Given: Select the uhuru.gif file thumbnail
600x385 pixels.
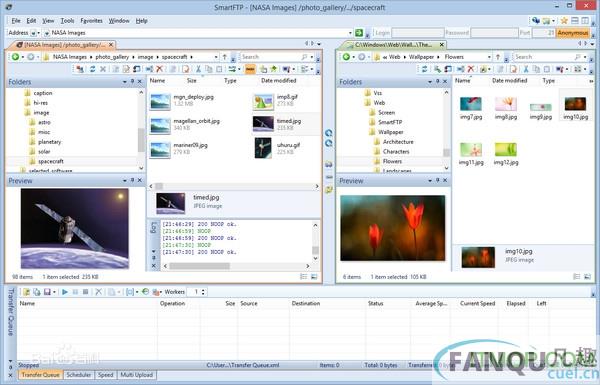Looking at the screenshot, I should [263, 148].
